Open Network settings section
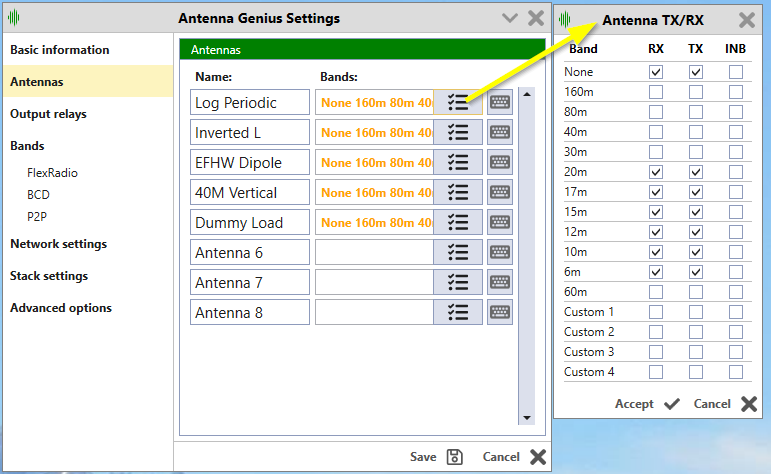771x474 pixels. (x=59, y=244)
